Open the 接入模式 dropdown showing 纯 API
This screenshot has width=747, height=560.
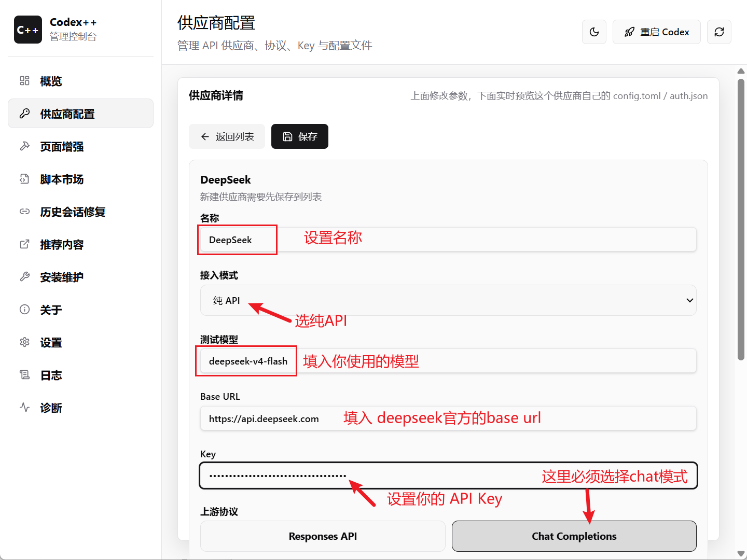pyautogui.click(x=448, y=300)
